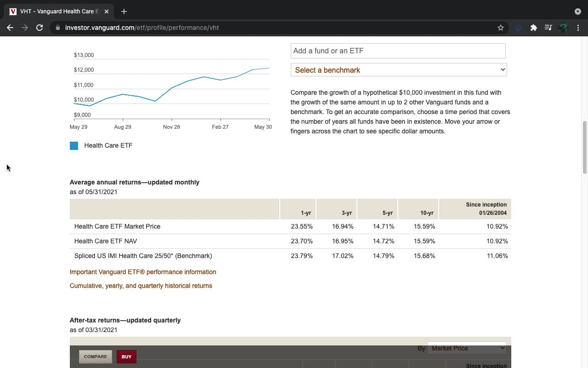Click the Health Care ETF NAV row label
Screen dimensions: 588x368
tap(106, 241)
